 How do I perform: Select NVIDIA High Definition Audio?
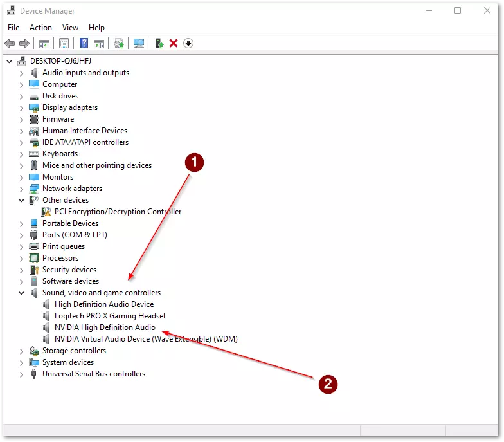[x=105, y=327]
